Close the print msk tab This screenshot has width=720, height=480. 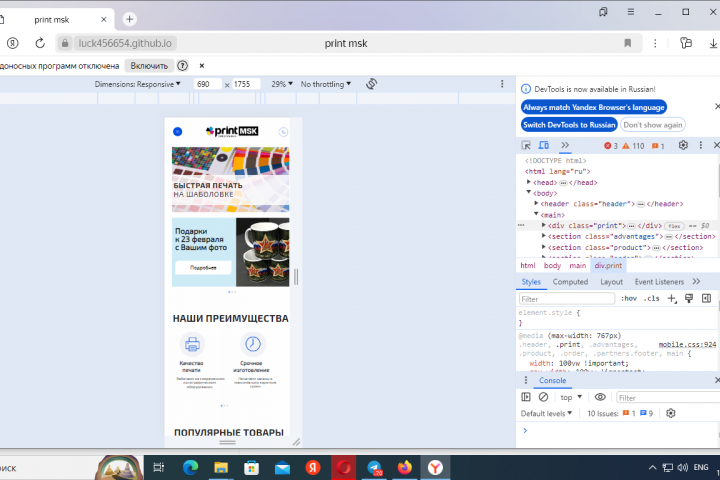[104, 19]
